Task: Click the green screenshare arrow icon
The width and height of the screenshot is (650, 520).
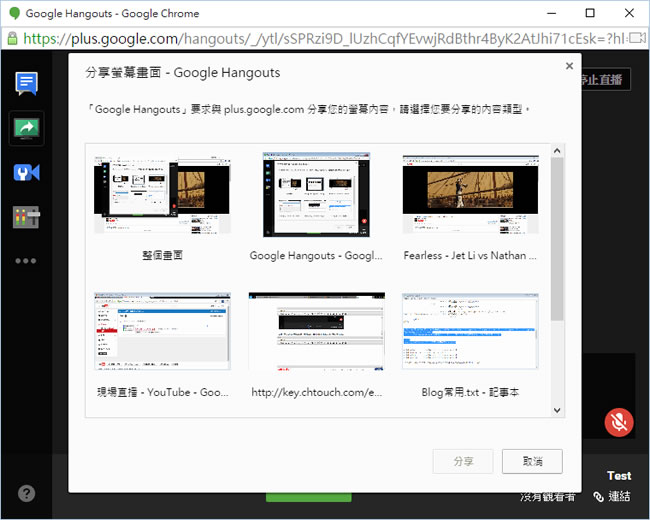Action: pyautogui.click(x=26, y=128)
